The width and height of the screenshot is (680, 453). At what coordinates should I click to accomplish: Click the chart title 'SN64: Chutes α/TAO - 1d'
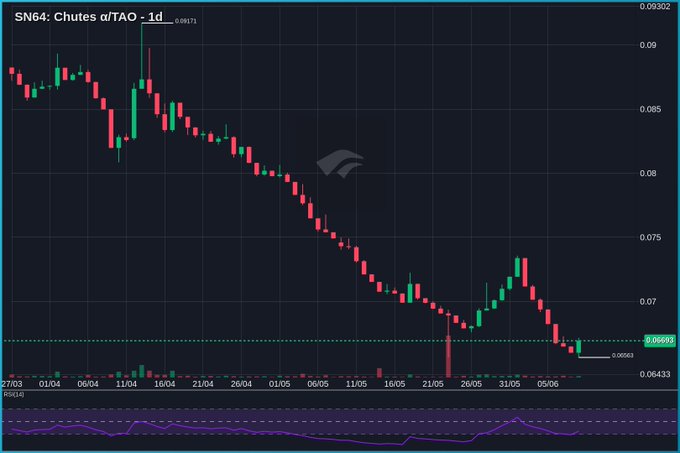[x=88, y=16]
